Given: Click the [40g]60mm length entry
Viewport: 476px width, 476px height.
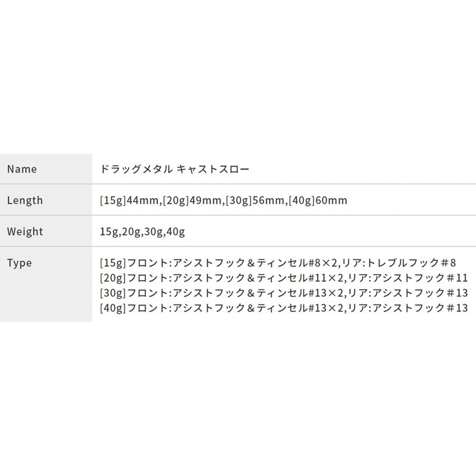Looking at the screenshot, I should (x=317, y=201).
